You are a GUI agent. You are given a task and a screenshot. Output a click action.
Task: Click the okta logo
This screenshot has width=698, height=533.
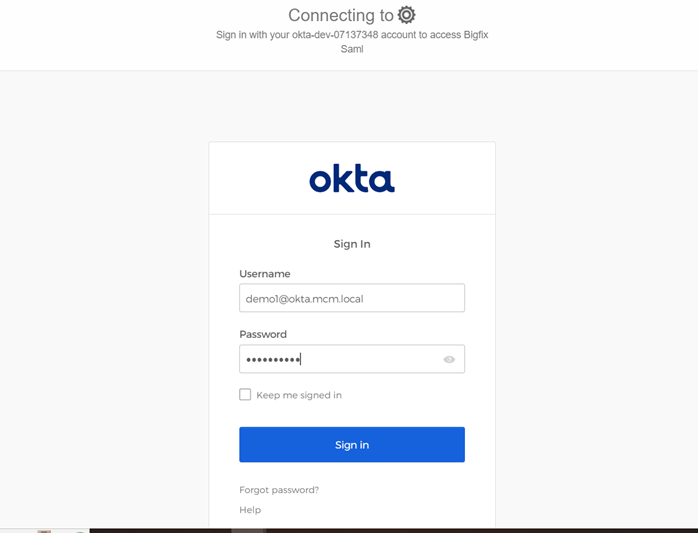click(352, 179)
